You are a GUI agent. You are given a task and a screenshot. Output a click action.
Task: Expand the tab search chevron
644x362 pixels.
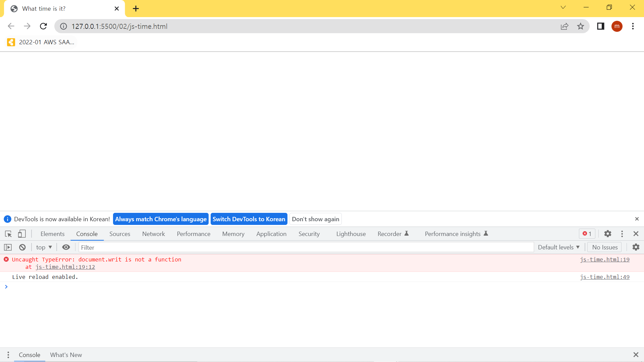[563, 7]
